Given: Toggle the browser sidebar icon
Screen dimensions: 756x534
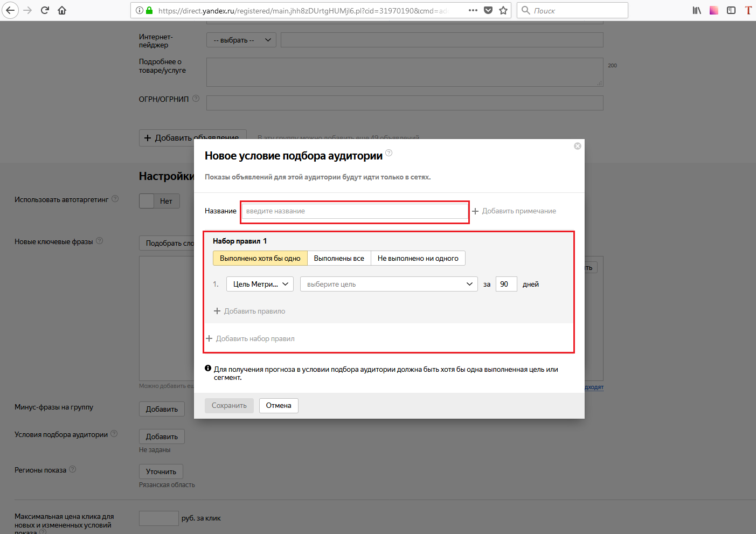Looking at the screenshot, I should [731, 10].
